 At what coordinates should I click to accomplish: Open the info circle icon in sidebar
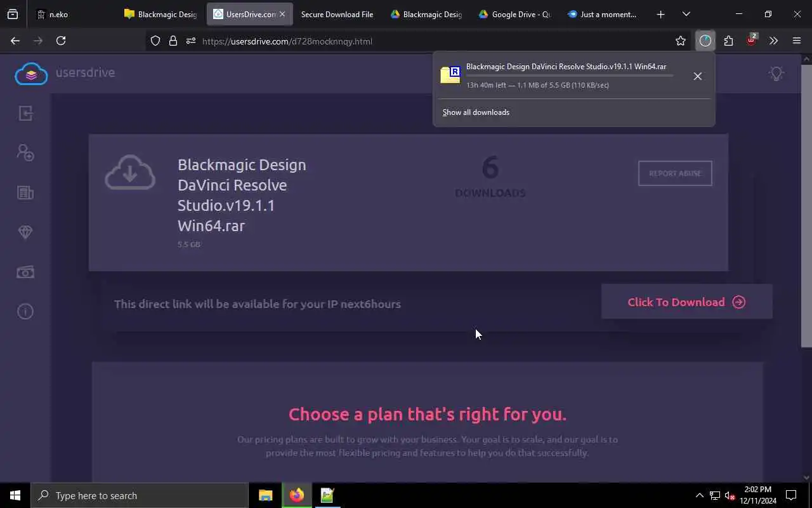(x=25, y=312)
